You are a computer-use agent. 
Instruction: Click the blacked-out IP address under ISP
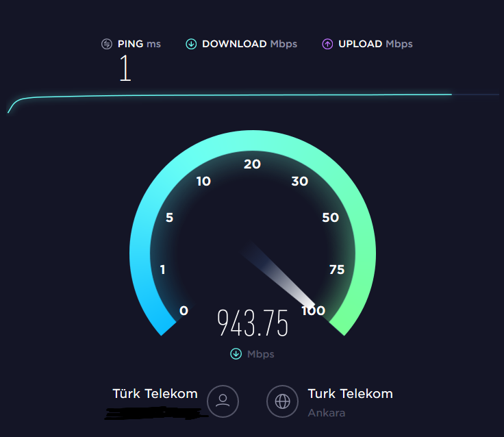[x=156, y=413]
